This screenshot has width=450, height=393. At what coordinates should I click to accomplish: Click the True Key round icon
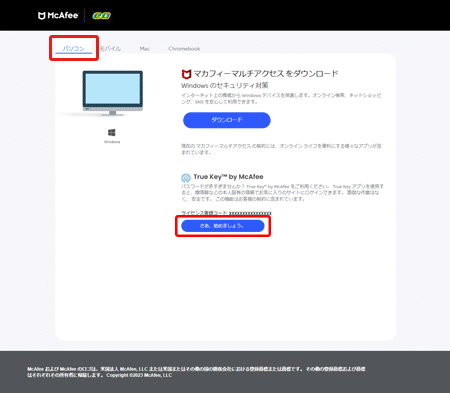tap(186, 177)
